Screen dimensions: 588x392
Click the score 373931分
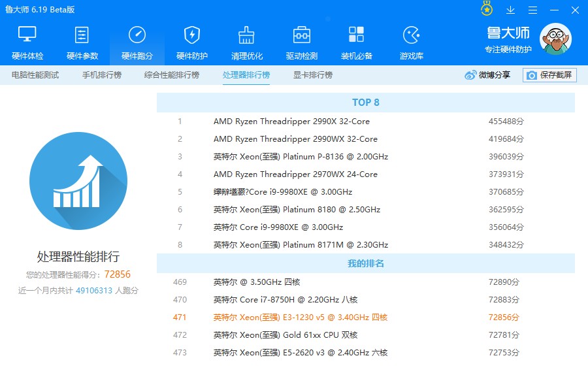tap(506, 174)
